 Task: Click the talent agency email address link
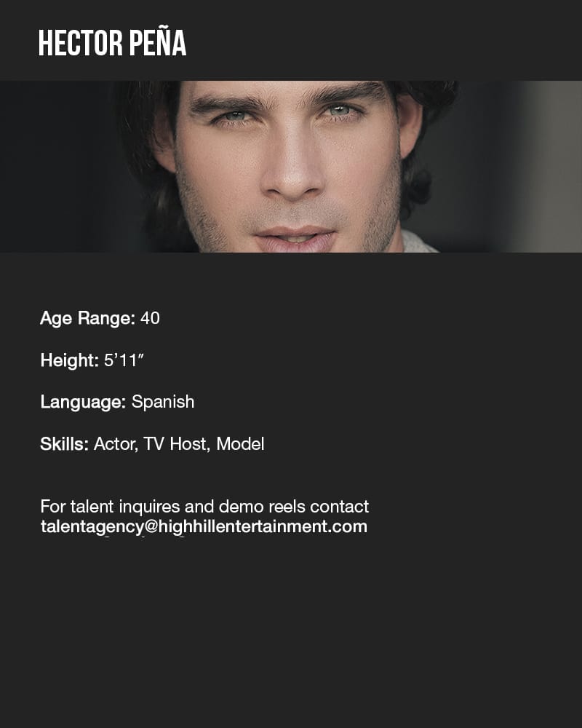[204, 527]
